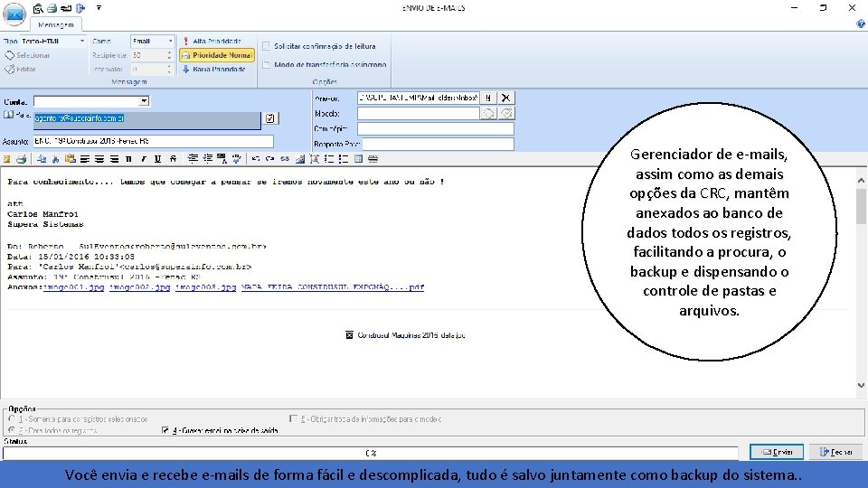The height and width of the screenshot is (488, 868).
Task: Open the Como Email dropdown
Action: pyautogui.click(x=170, y=41)
